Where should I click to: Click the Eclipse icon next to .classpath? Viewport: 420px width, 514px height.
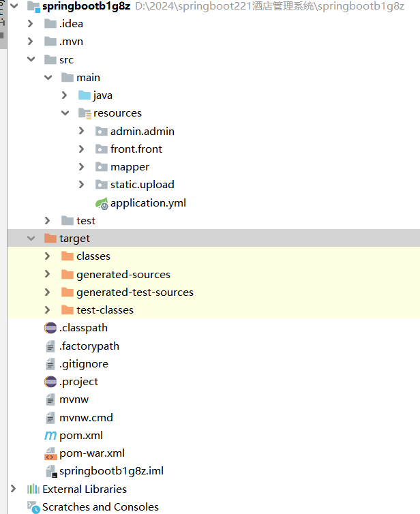[x=50, y=328]
